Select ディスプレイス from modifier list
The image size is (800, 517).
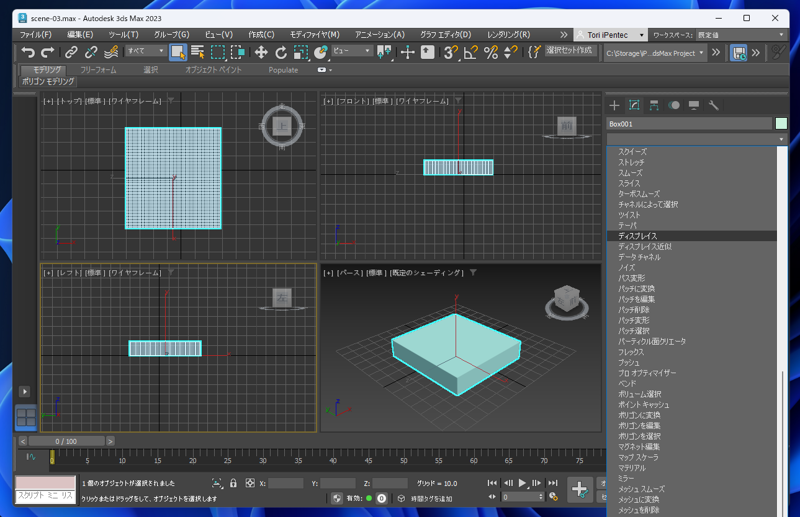pos(692,236)
